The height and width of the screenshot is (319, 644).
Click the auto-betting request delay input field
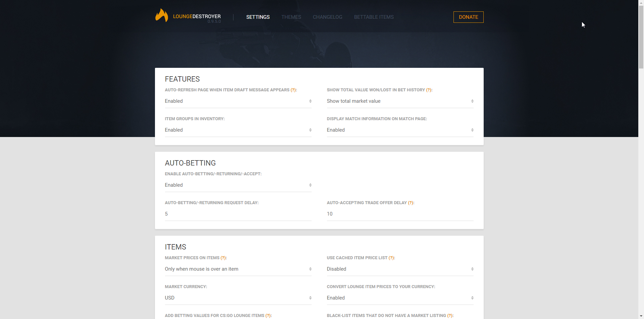pos(238,214)
